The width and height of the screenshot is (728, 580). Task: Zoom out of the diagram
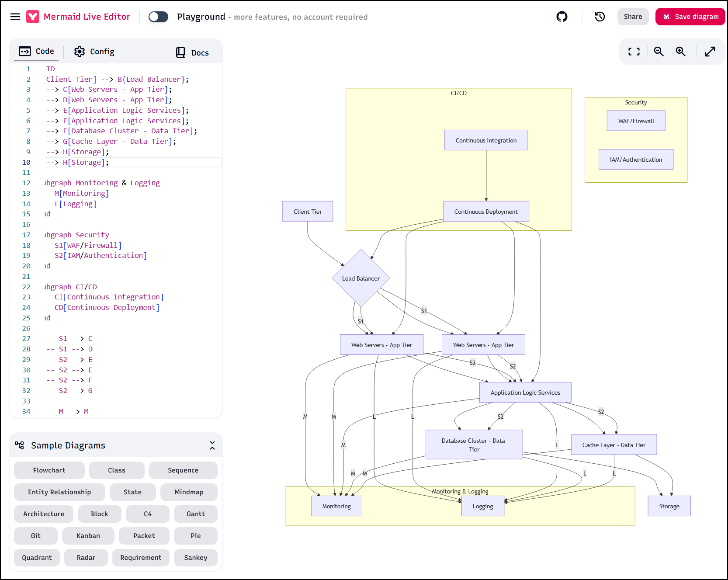point(659,52)
